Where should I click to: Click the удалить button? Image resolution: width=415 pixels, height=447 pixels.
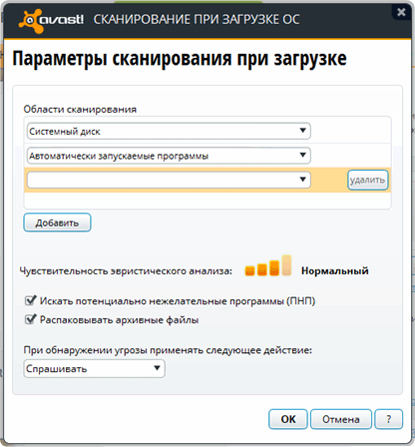pyautogui.click(x=368, y=180)
